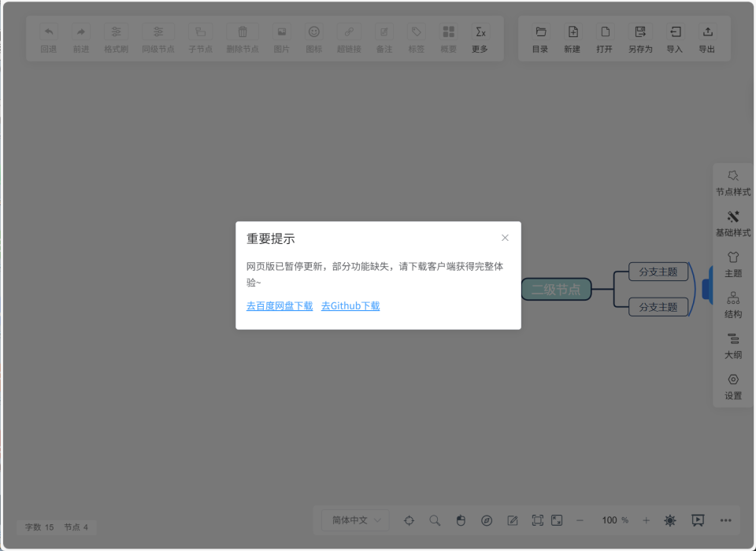
Task: Create a 概要 (summary) for nodes
Action: point(448,38)
